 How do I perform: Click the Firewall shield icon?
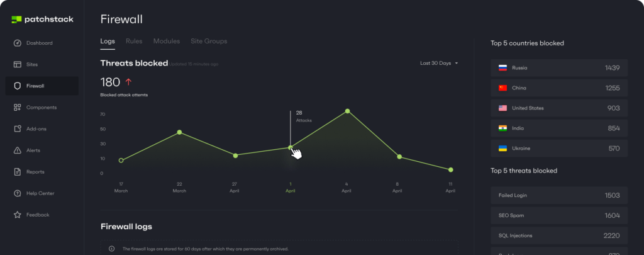[x=18, y=86]
